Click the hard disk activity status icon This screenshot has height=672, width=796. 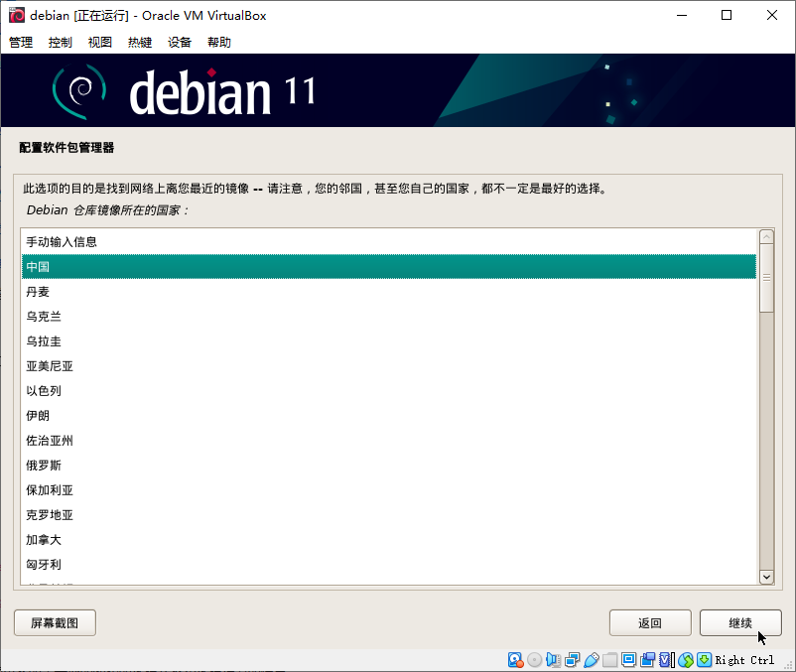(515, 660)
